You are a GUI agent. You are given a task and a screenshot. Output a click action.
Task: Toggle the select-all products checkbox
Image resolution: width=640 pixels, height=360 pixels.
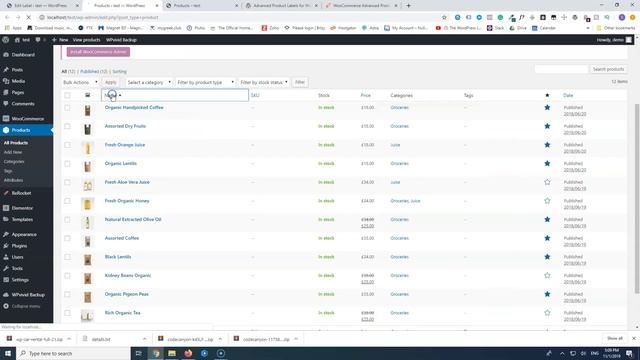67,96
